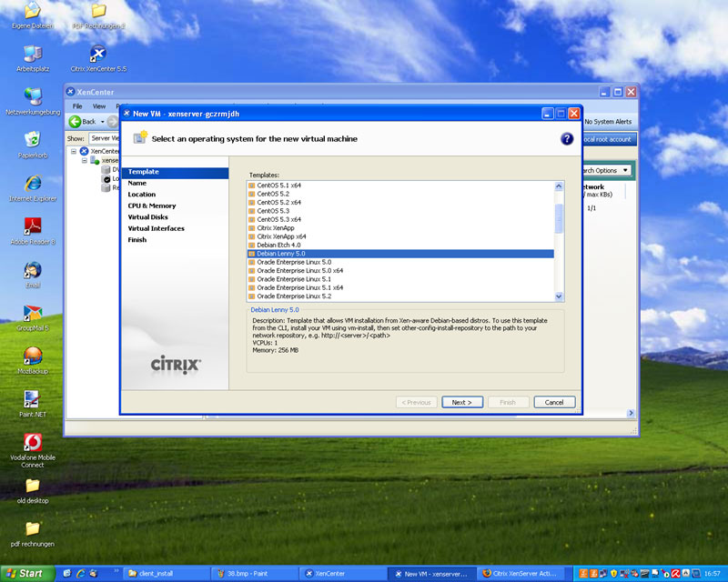728x582 pixels.
Task: Switch to XenCenter taskbar item
Action: coord(341,574)
